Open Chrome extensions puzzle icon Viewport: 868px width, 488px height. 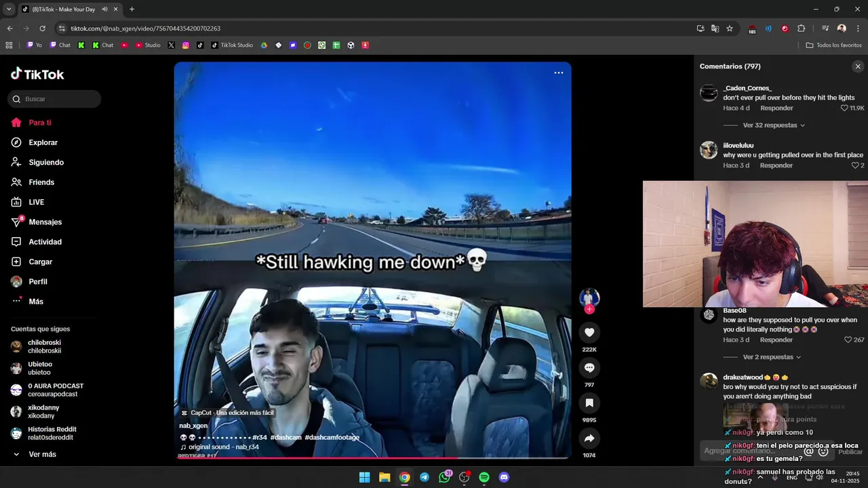coord(801,28)
